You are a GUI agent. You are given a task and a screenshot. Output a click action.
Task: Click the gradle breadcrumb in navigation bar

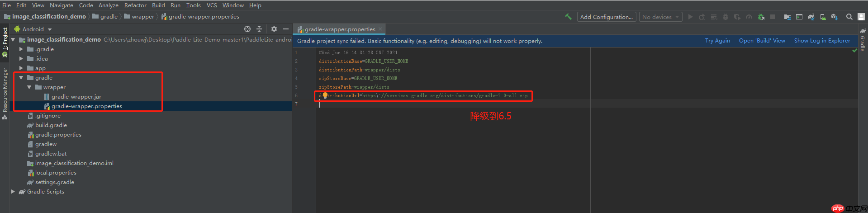105,17
